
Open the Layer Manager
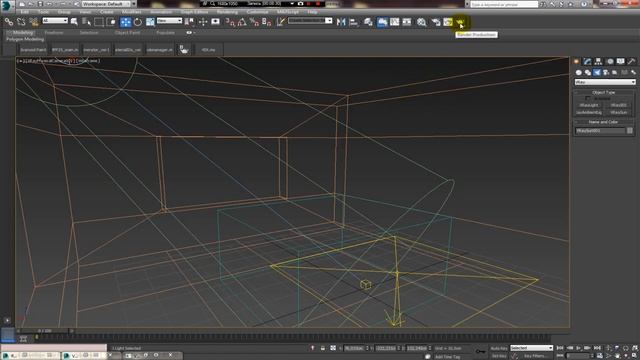click(x=368, y=22)
